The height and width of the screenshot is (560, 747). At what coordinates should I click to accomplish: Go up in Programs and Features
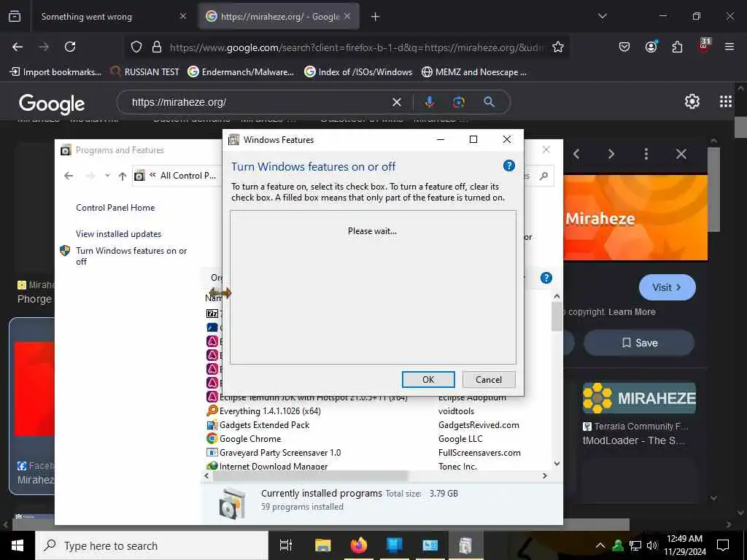[123, 176]
